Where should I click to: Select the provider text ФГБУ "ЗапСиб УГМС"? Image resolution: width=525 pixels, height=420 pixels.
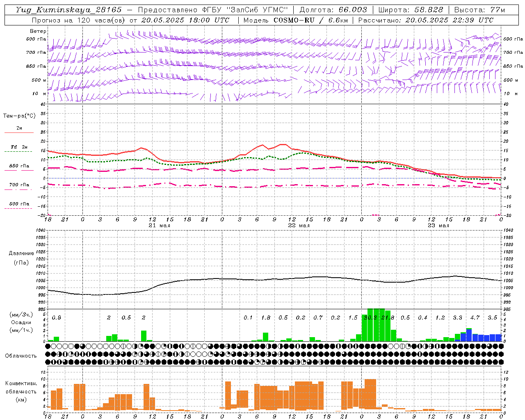pos(245,10)
